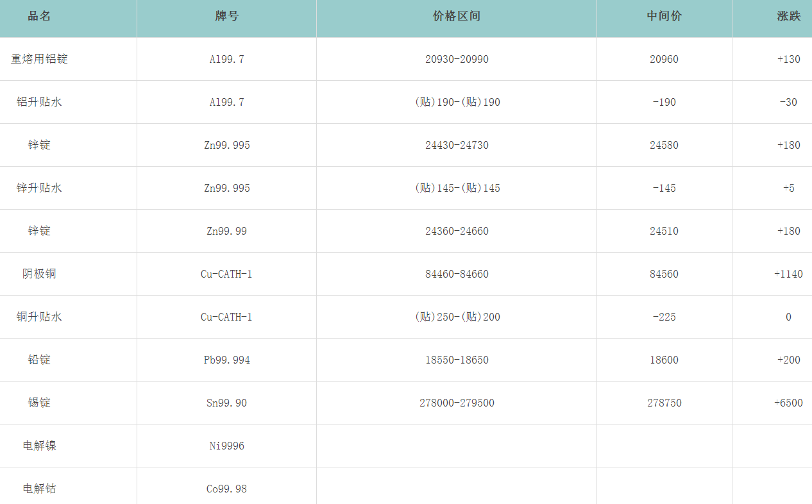Select the 电解钴 product name

point(39,489)
